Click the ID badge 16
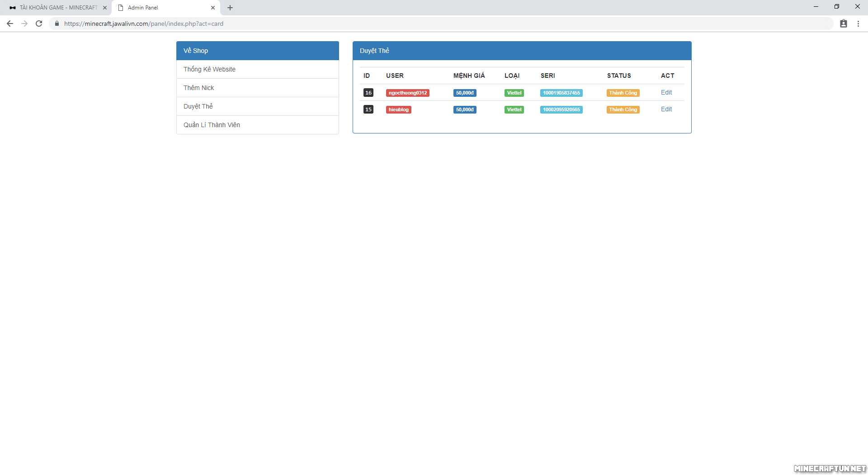The width and height of the screenshot is (868, 475). click(368, 93)
